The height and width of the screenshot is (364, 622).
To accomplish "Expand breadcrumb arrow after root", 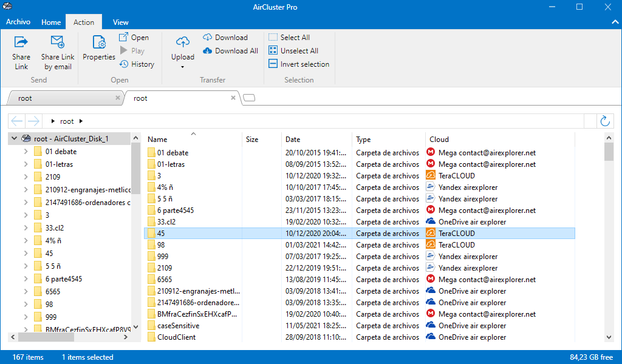I will [x=81, y=121].
